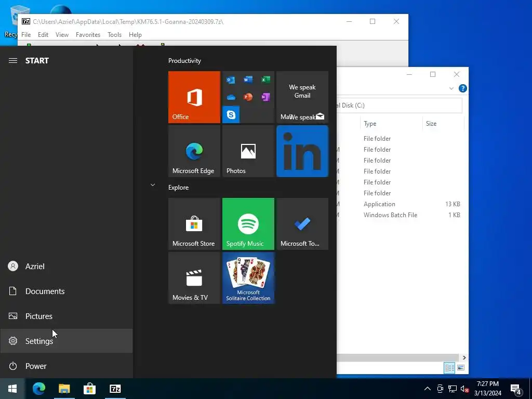This screenshot has height=399, width=532.
Task: Open Microsoft Edge from the taskbar
Action: pyautogui.click(x=38, y=389)
